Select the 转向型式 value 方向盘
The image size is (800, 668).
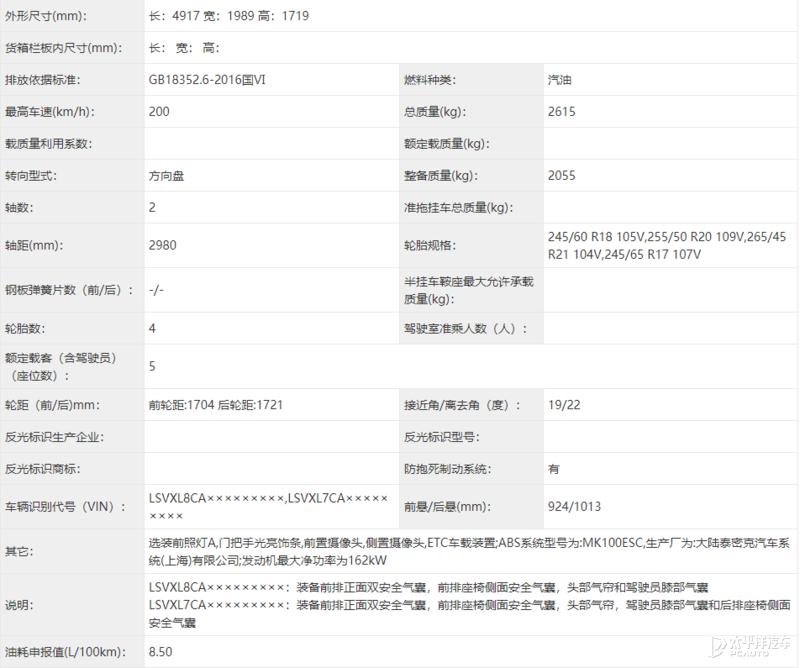pos(166,175)
